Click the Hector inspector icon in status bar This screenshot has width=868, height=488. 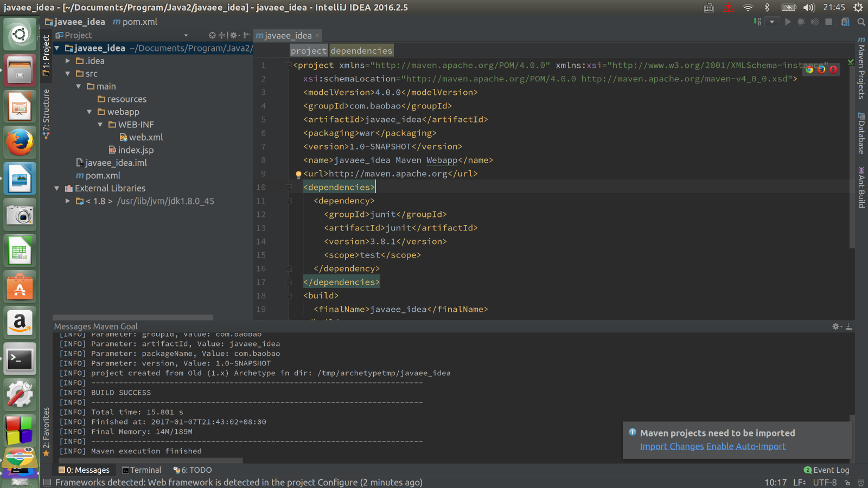(x=860, y=483)
